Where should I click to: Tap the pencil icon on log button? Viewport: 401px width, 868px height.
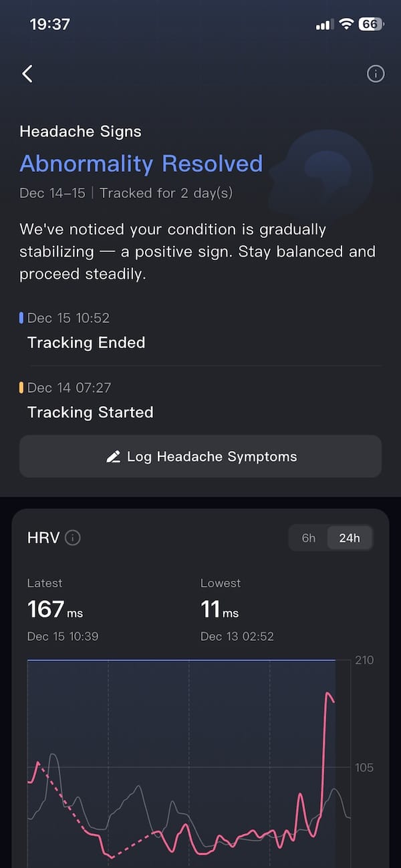pos(113,457)
